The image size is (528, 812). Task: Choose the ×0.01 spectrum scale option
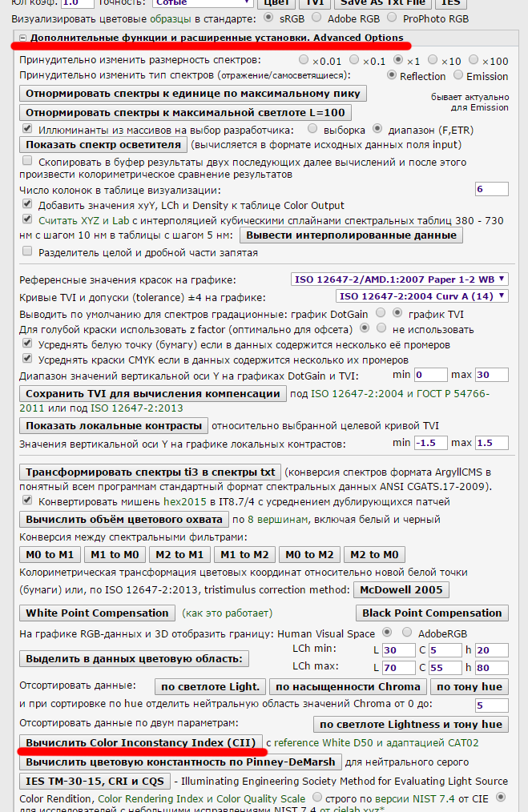tap(304, 59)
